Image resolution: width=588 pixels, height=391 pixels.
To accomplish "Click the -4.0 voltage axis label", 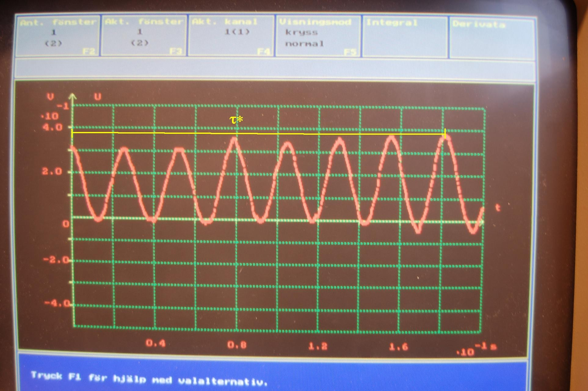I will click(57, 304).
